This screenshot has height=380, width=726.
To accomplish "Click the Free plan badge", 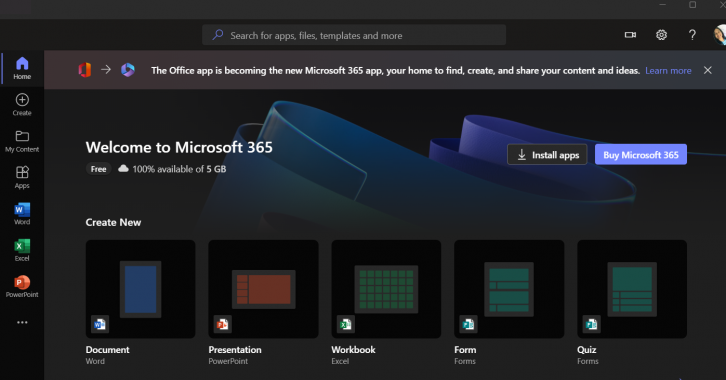I will (x=98, y=169).
